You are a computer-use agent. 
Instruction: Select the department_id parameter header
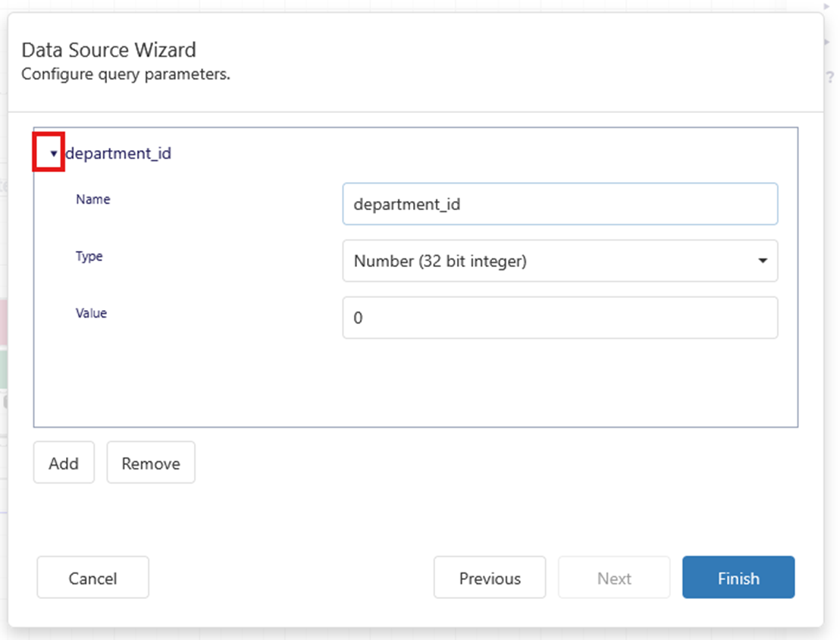click(x=118, y=154)
